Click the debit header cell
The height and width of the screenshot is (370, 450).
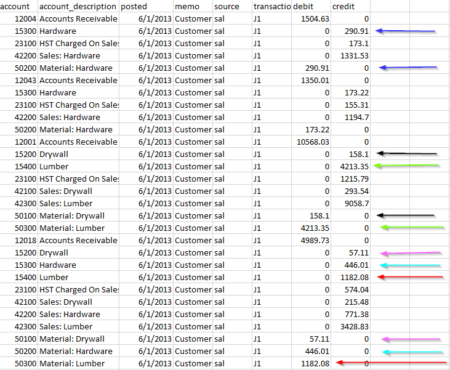point(311,6)
